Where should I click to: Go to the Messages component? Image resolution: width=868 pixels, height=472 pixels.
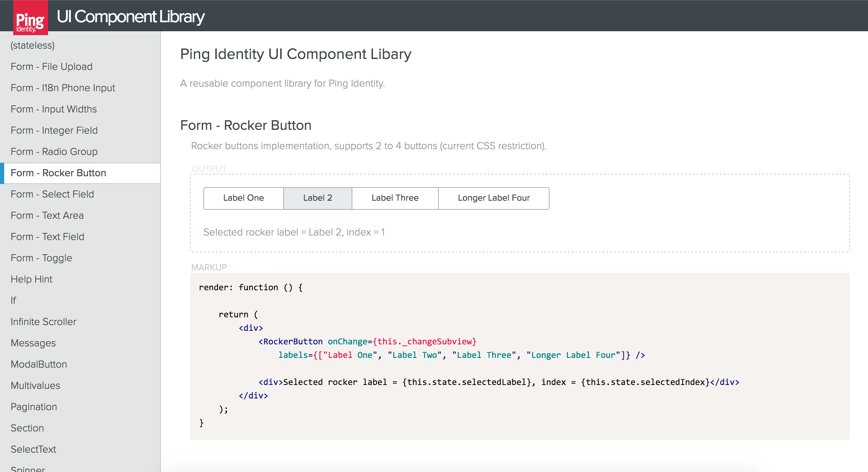pyautogui.click(x=33, y=343)
